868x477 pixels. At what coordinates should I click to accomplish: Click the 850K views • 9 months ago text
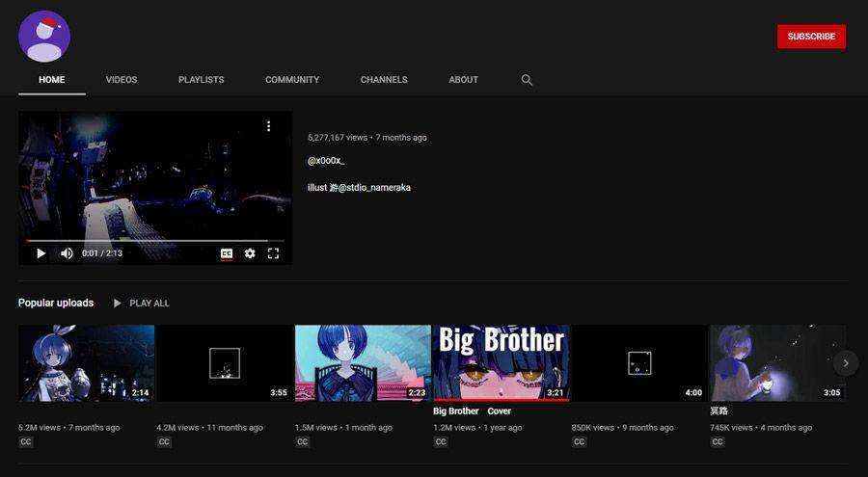tap(623, 428)
